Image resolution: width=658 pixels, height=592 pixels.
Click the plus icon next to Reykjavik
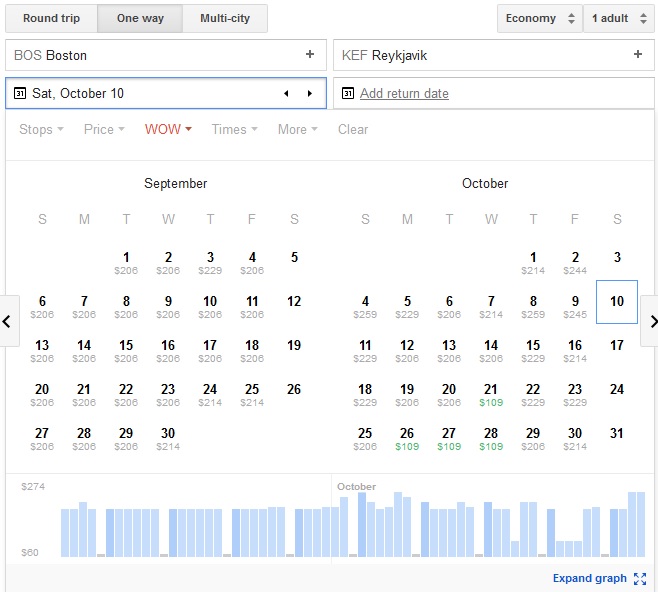click(637, 55)
